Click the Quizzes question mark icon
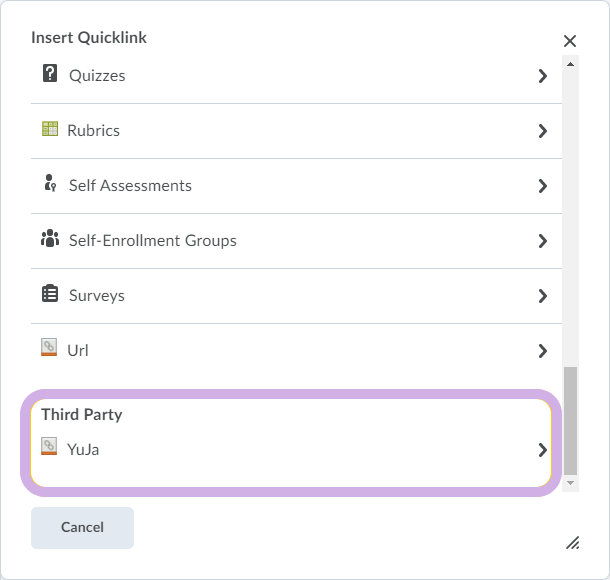Viewport: 610px width, 580px height. 50,74
